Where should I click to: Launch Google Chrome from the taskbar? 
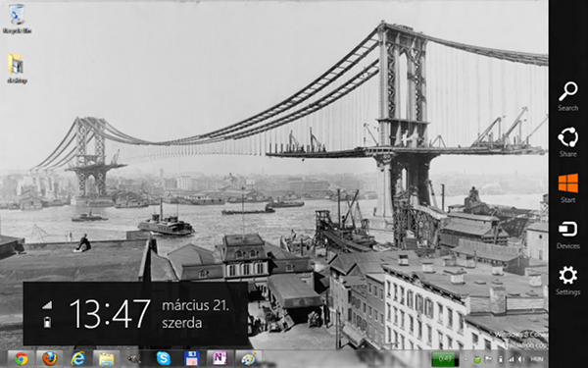(x=21, y=359)
